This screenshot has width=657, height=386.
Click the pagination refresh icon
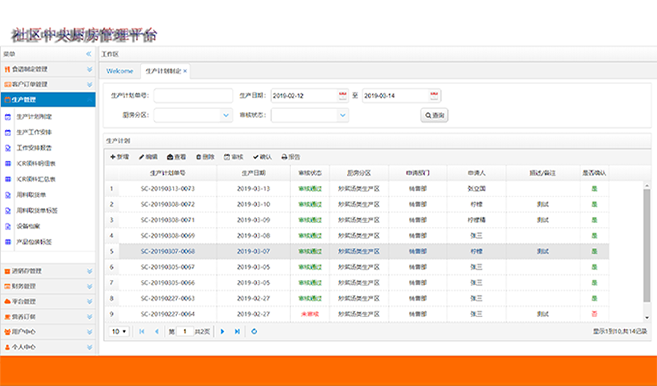[254, 331]
